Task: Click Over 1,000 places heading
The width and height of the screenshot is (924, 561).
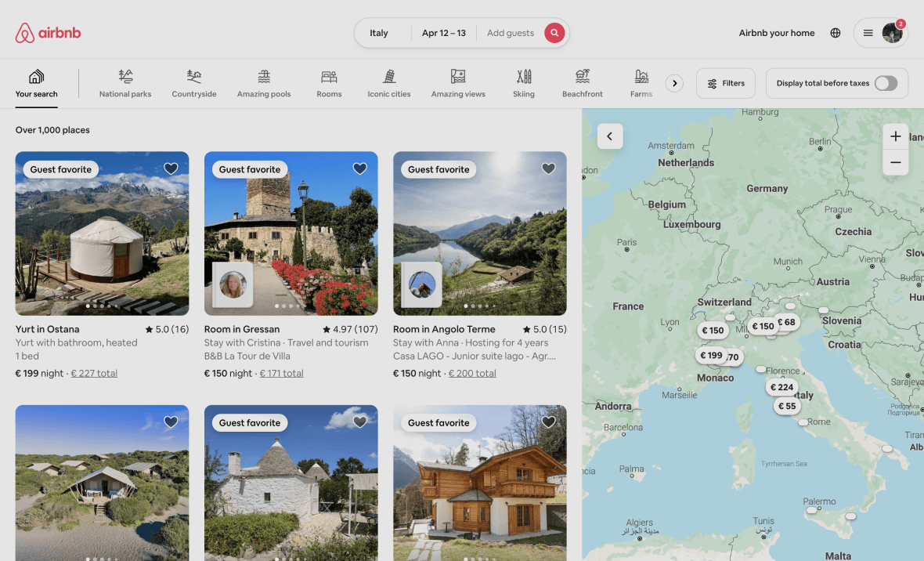Action: tap(52, 130)
